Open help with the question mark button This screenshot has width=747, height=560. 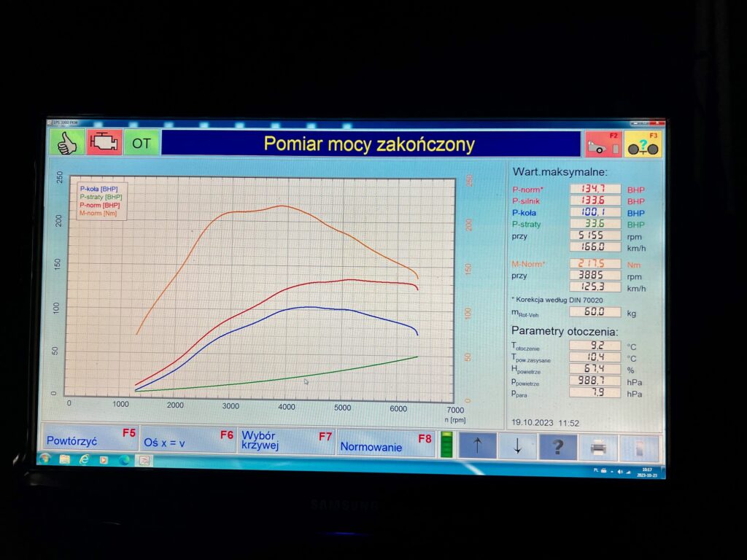coord(557,446)
